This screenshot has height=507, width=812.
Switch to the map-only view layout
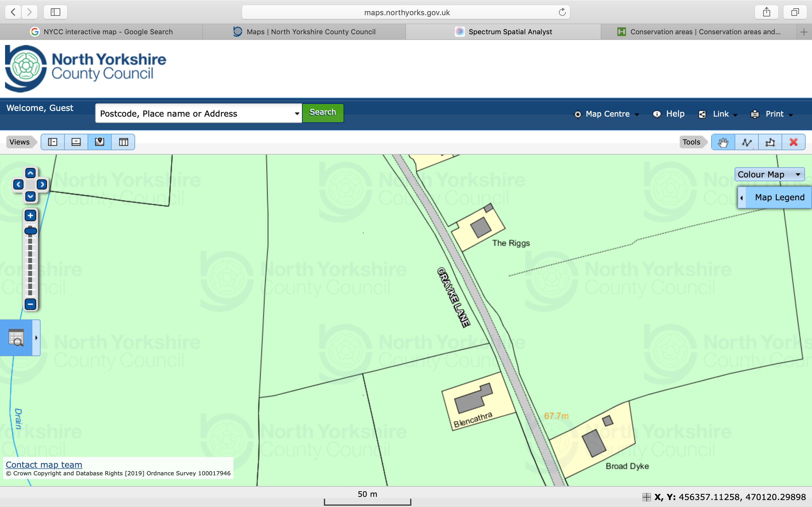[x=100, y=142]
